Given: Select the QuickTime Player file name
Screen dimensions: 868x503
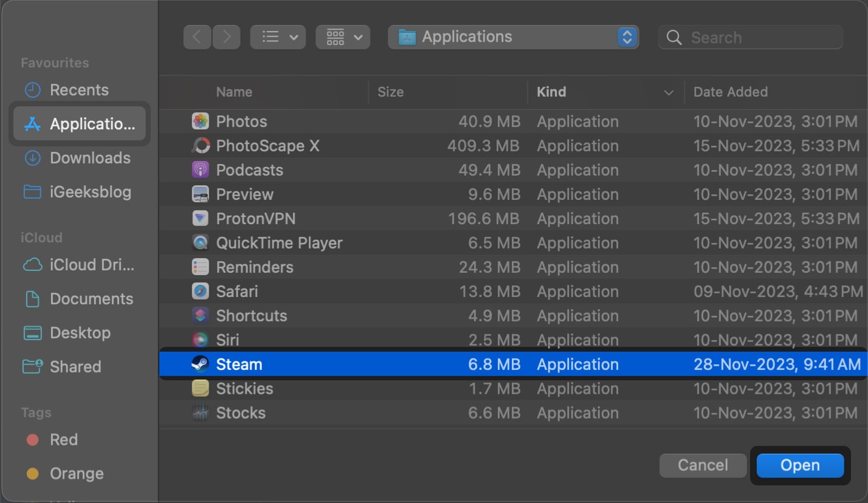Looking at the screenshot, I should [280, 243].
